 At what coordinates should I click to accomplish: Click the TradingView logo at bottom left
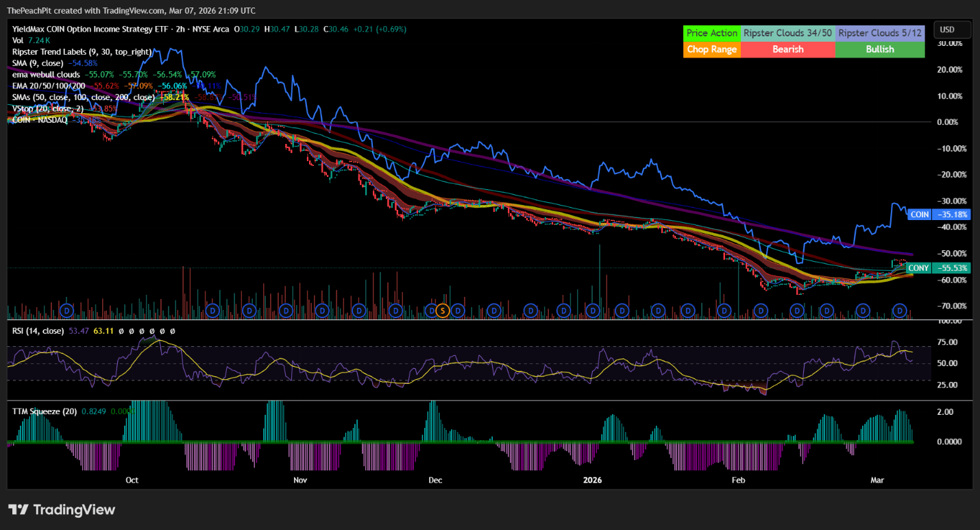(x=62, y=509)
